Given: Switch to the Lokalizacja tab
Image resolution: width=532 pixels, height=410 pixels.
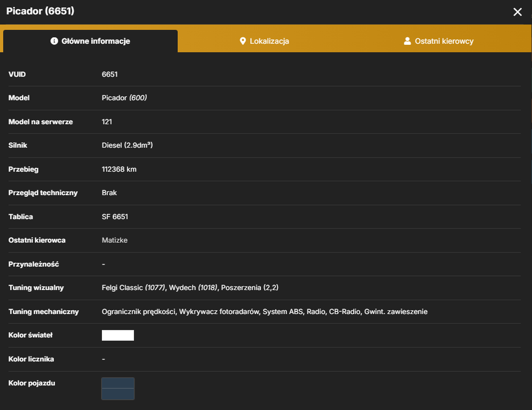Looking at the screenshot, I should tap(264, 41).
